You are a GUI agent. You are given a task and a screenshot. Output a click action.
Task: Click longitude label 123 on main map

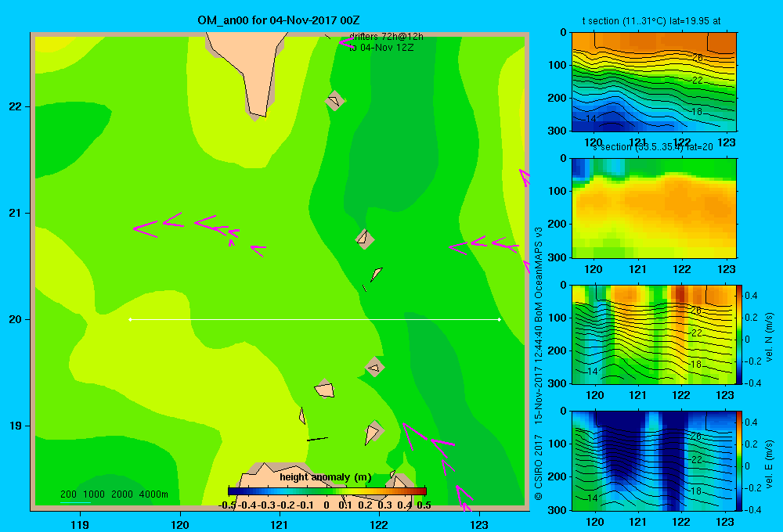pyautogui.click(x=479, y=524)
